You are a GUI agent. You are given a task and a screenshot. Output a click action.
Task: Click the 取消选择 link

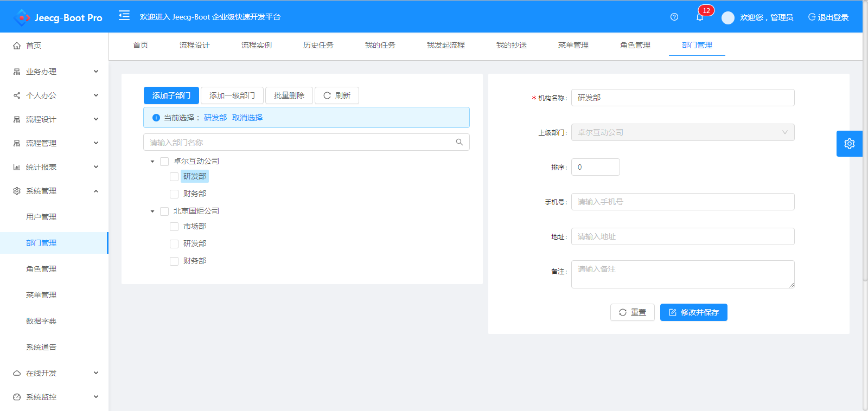tap(247, 118)
